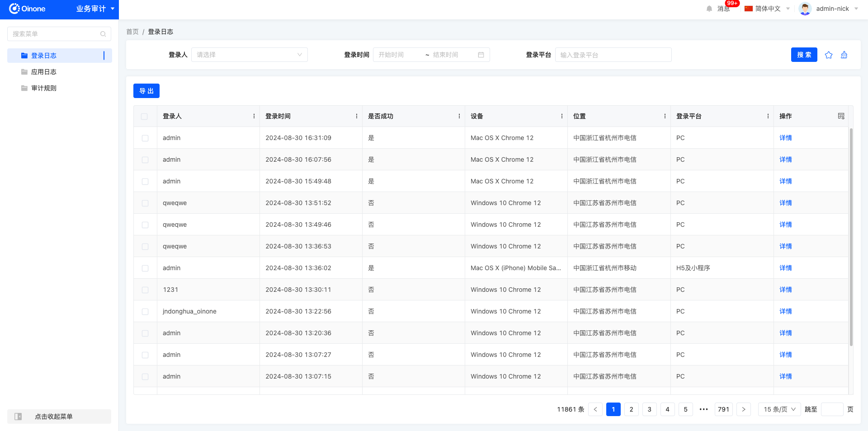The height and width of the screenshot is (431, 868).
Task: Check the row for admin 13:36:02
Action: coord(145,268)
